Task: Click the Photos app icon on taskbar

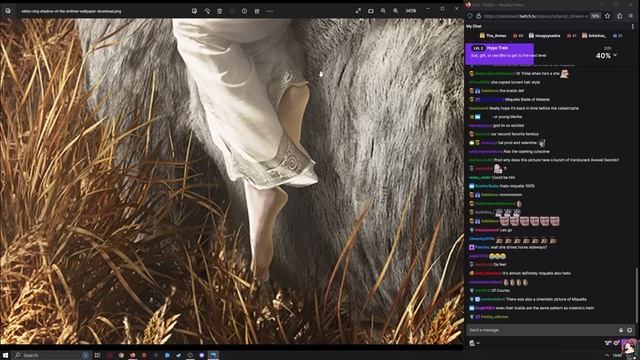Action: [x=213, y=355]
